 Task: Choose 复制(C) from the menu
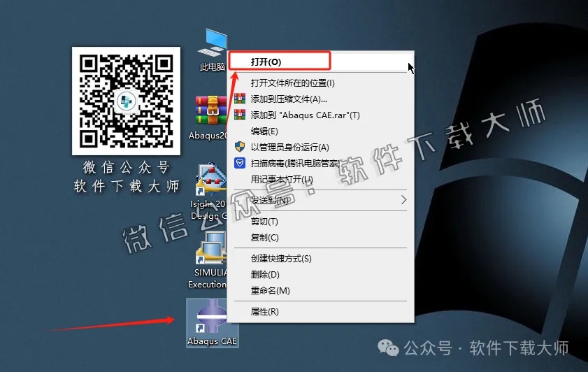tap(321, 238)
